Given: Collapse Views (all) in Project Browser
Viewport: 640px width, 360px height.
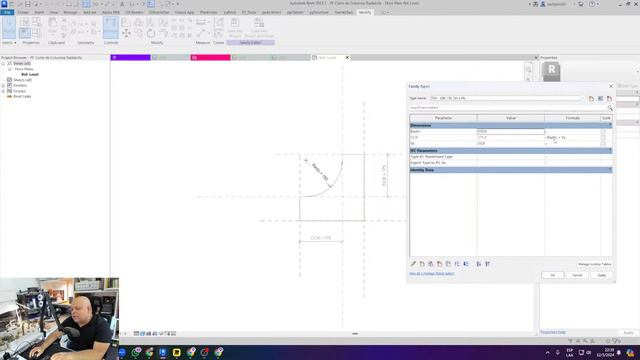Looking at the screenshot, I should [3, 64].
